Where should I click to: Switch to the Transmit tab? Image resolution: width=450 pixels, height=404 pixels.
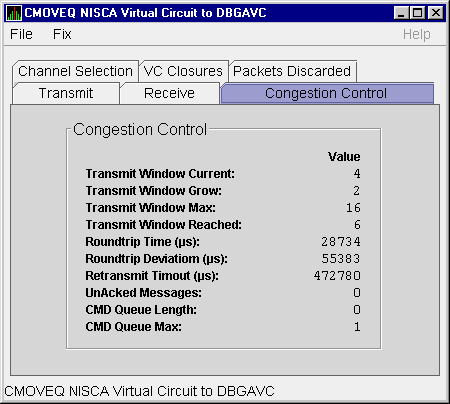[x=66, y=93]
